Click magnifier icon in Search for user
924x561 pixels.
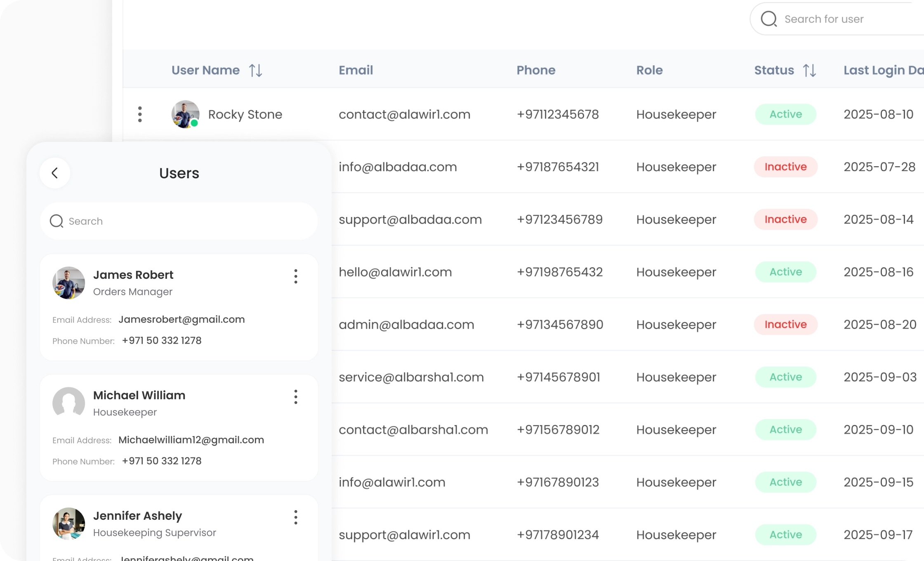point(768,19)
